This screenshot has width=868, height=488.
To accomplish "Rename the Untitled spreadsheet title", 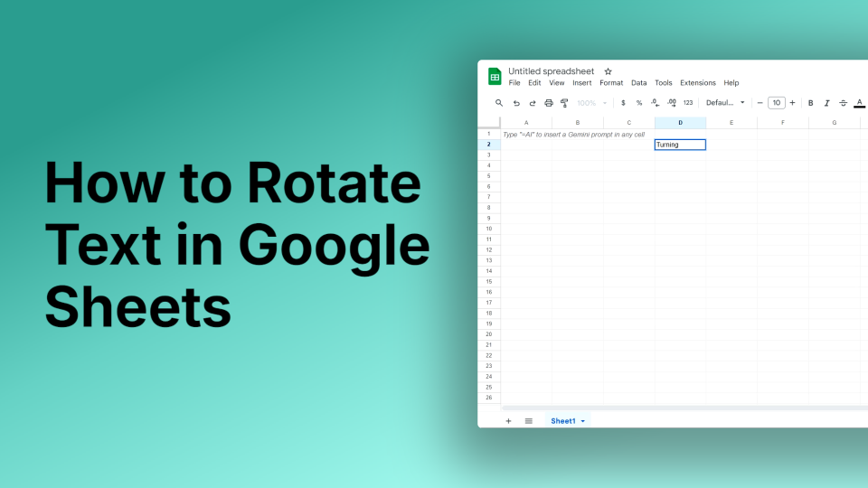I will pos(551,71).
